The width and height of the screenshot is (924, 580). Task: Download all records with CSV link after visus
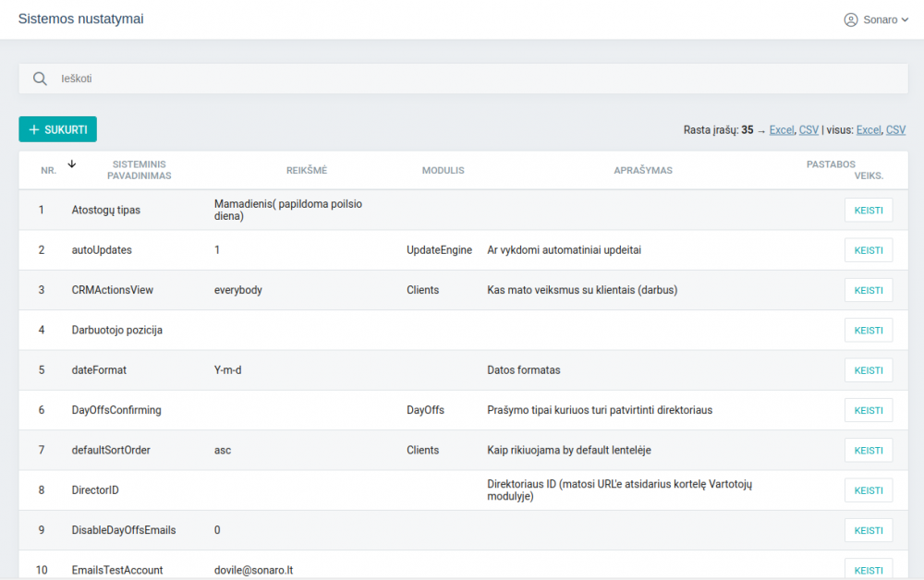coord(895,130)
